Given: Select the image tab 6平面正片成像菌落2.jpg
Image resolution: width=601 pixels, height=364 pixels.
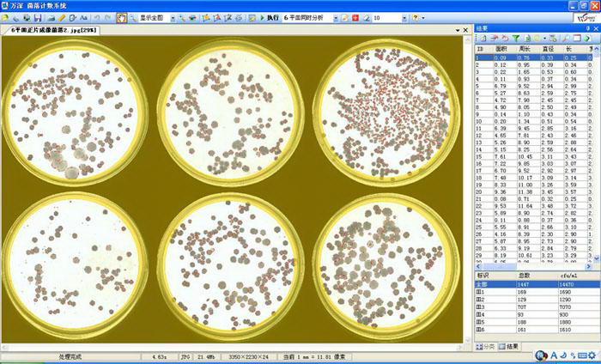Looking at the screenshot, I should coord(52,30).
